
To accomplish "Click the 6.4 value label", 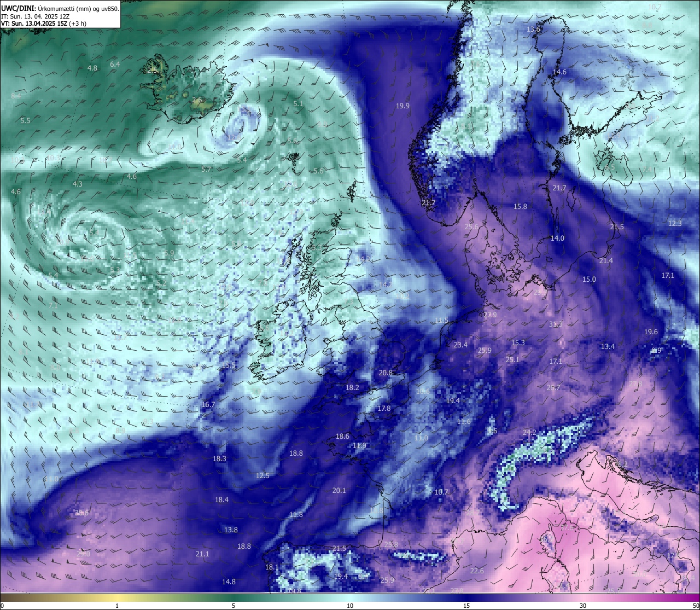I will [115, 64].
